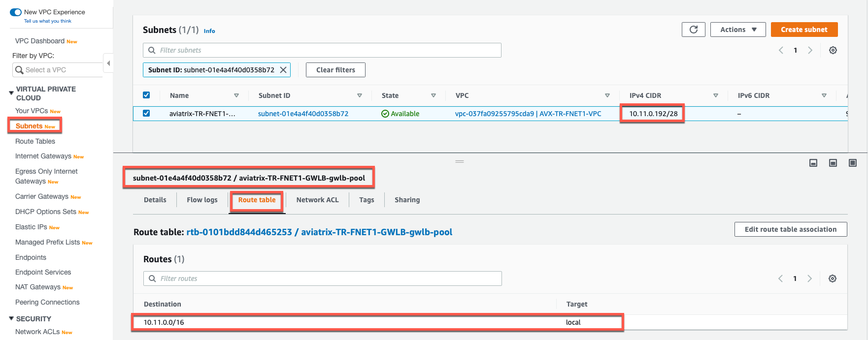Open Carrier Gateways in sidebar
The image size is (868, 340).
(42, 196)
